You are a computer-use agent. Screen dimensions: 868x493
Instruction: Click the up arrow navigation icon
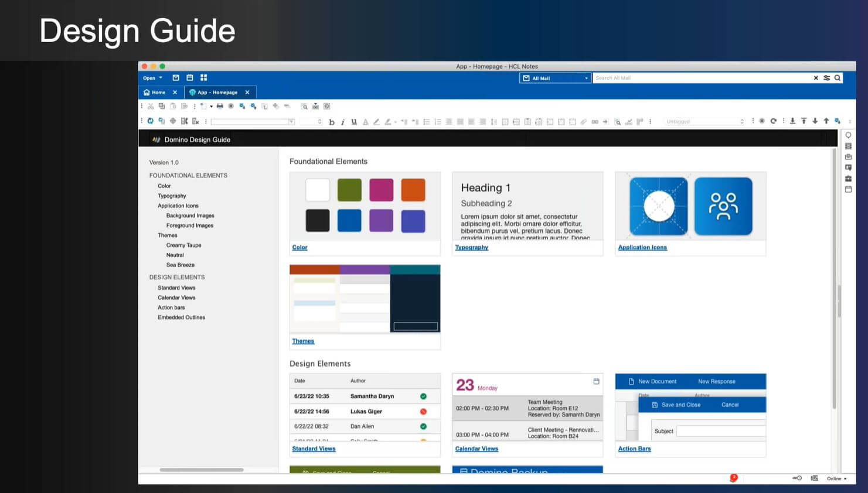[x=826, y=121]
